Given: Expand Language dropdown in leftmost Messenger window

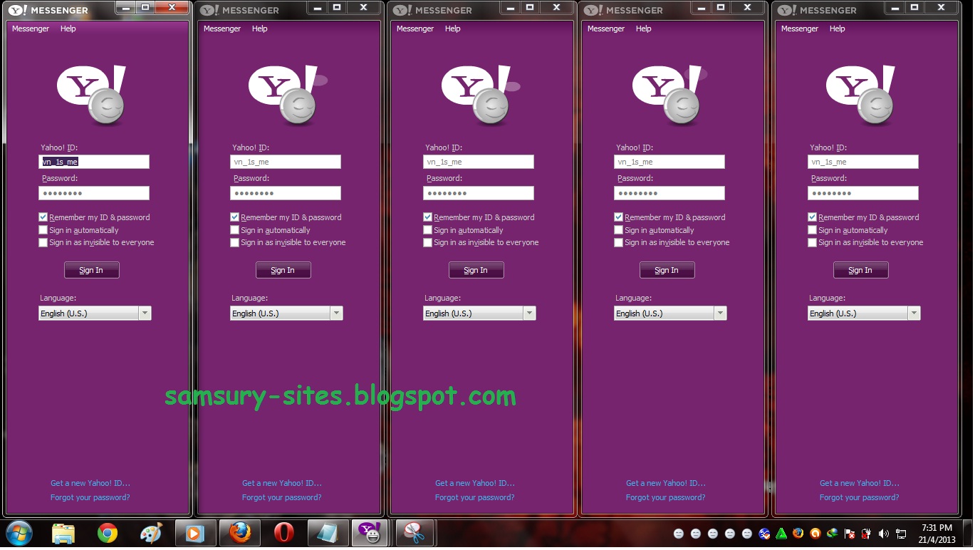Looking at the screenshot, I should tap(145, 313).
